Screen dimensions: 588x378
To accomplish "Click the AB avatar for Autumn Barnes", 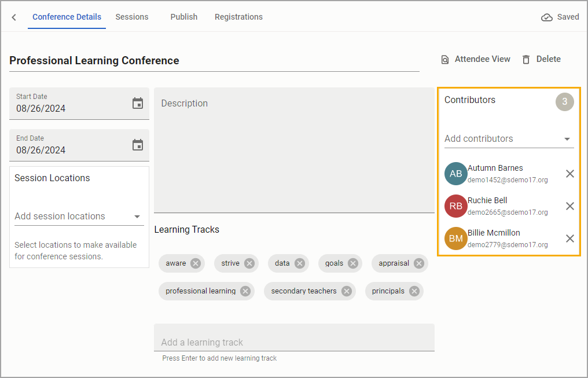I will pos(456,174).
